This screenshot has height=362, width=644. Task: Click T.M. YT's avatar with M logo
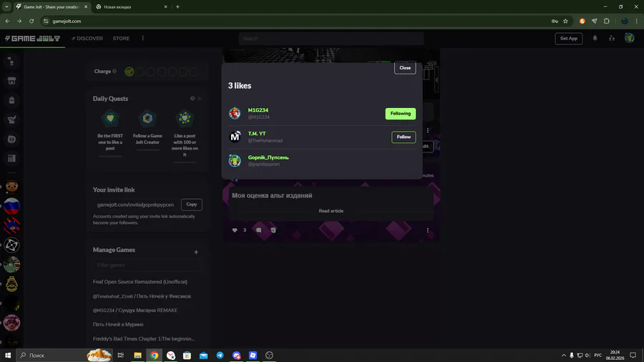235,137
